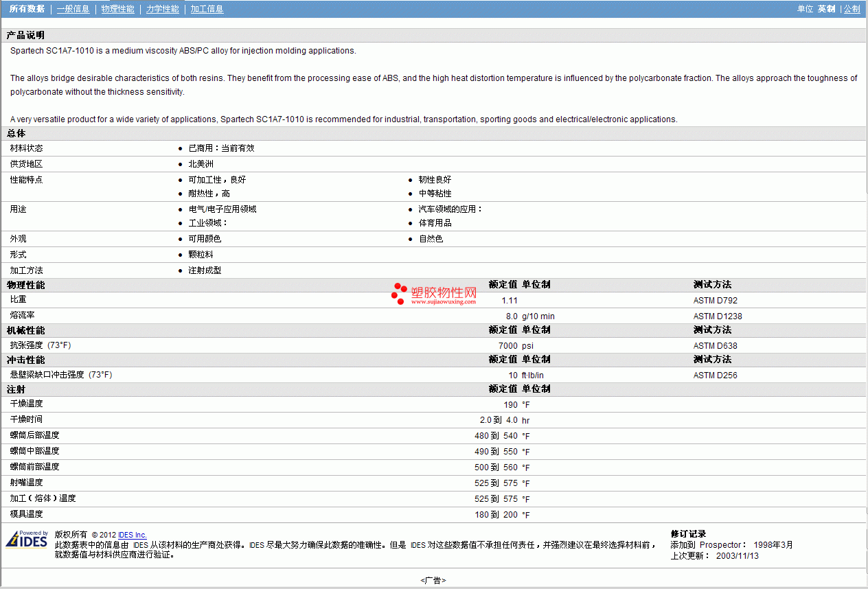Viewport: 868px width, 589px height.
Task: Select 英制 unit option
Action: (826, 9)
